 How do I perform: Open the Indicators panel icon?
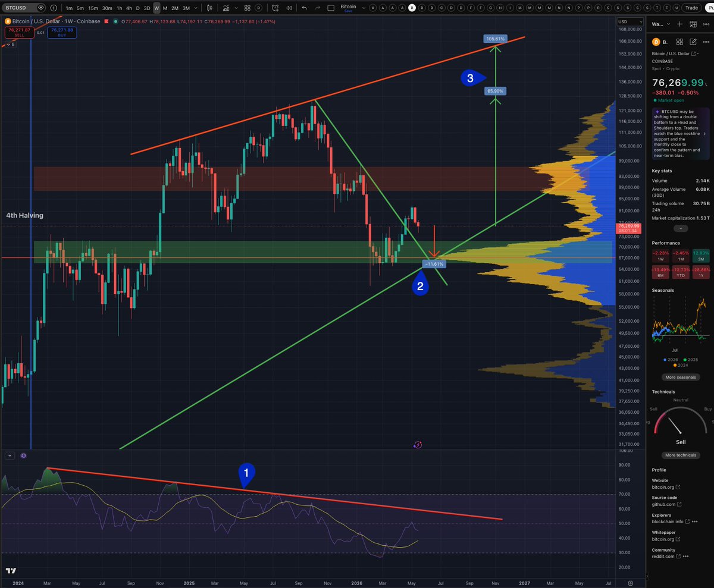[x=226, y=8]
